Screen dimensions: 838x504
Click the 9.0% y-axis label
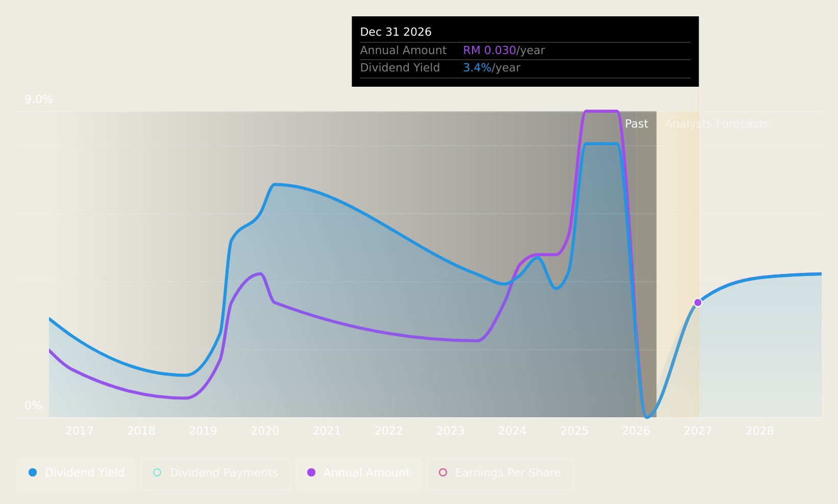[x=39, y=99]
